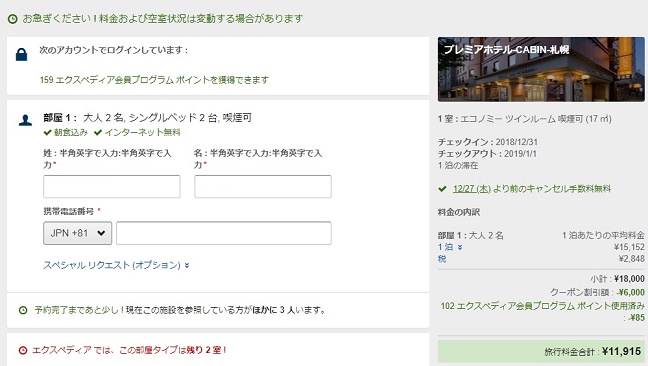Click the 小計 ¥18,000 subtotal
This screenshot has width=648, height=366.
click(x=617, y=279)
